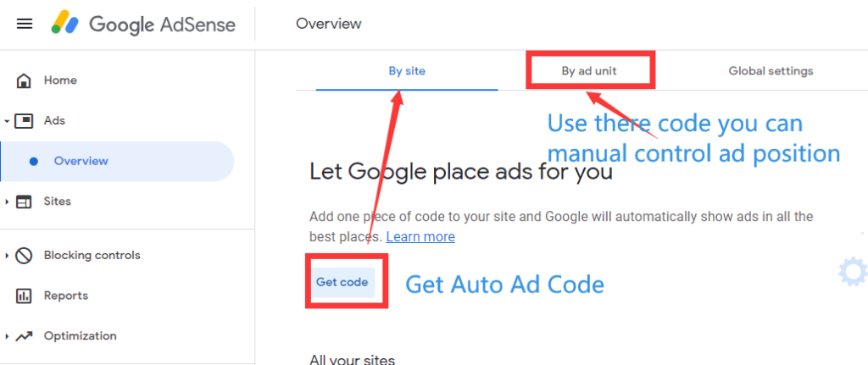This screenshot has width=868, height=365.
Task: Collapse the Ads section arrow
Action: click(6, 120)
